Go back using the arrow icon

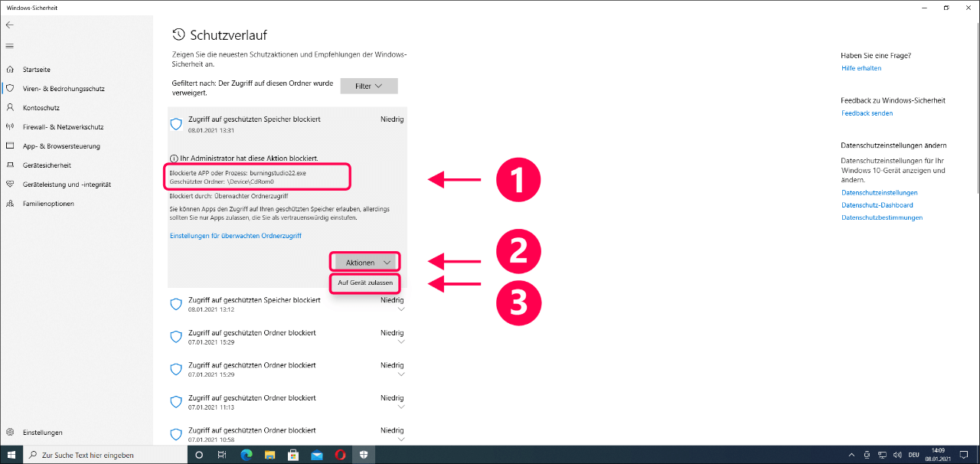tap(9, 25)
